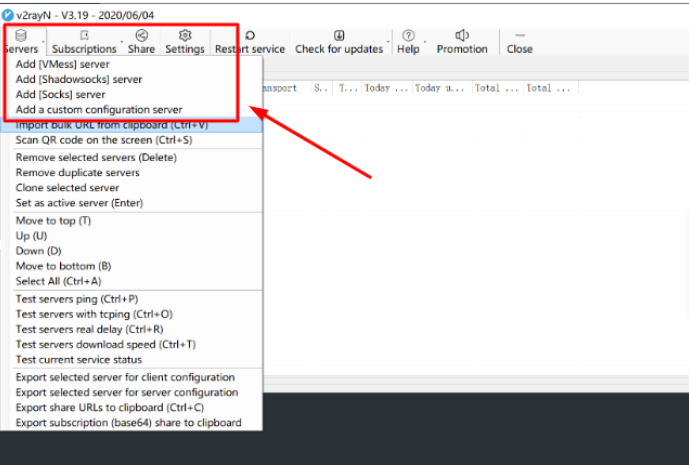
Task: Export share URLs to clipboard
Action: [132, 407]
